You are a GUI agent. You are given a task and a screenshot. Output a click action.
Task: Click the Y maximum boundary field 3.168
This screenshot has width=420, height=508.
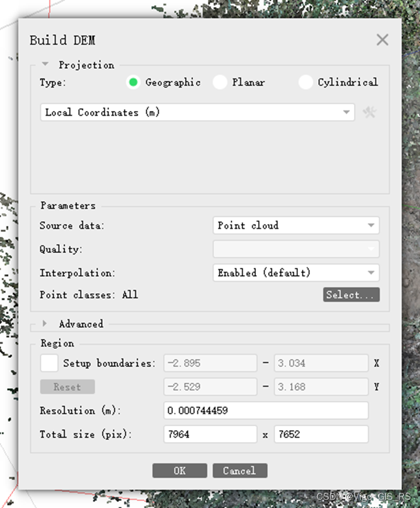pyautogui.click(x=321, y=387)
